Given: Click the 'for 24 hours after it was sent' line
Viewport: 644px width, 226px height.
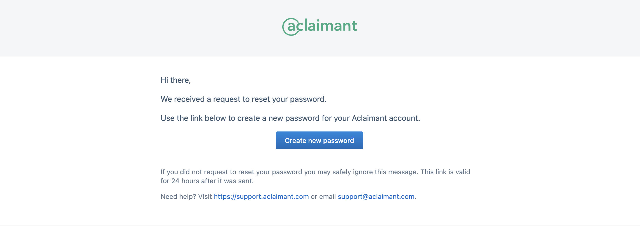Looking at the screenshot, I should pos(207,181).
